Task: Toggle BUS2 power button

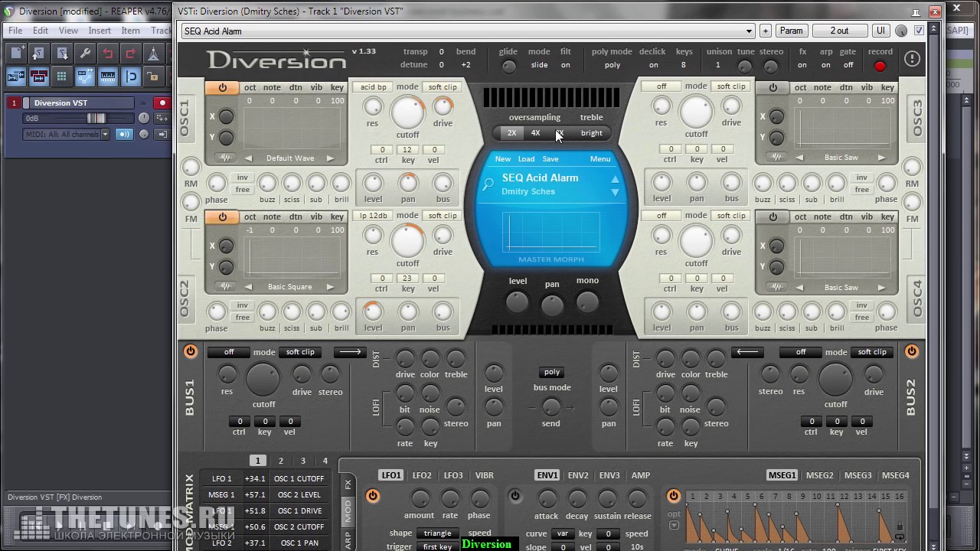Action: [911, 351]
